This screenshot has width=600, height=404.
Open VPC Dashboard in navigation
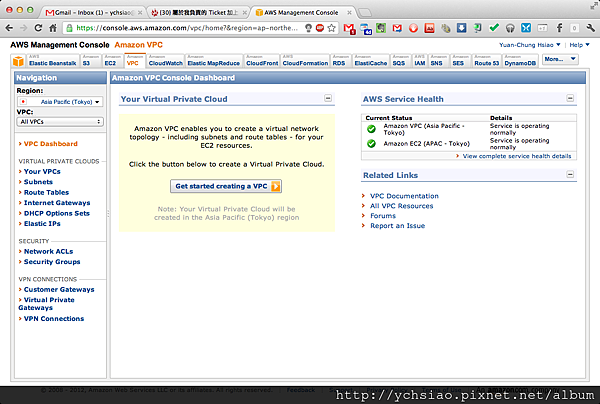coord(51,144)
